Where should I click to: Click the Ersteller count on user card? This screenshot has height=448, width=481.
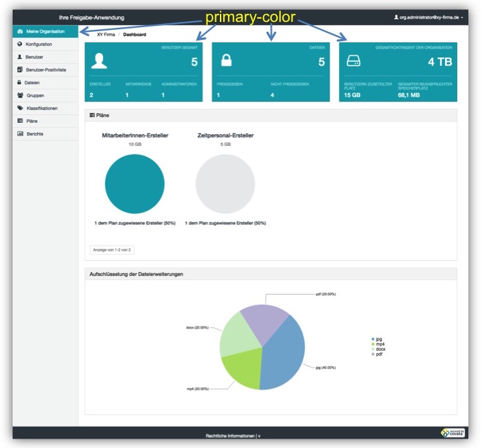click(92, 96)
